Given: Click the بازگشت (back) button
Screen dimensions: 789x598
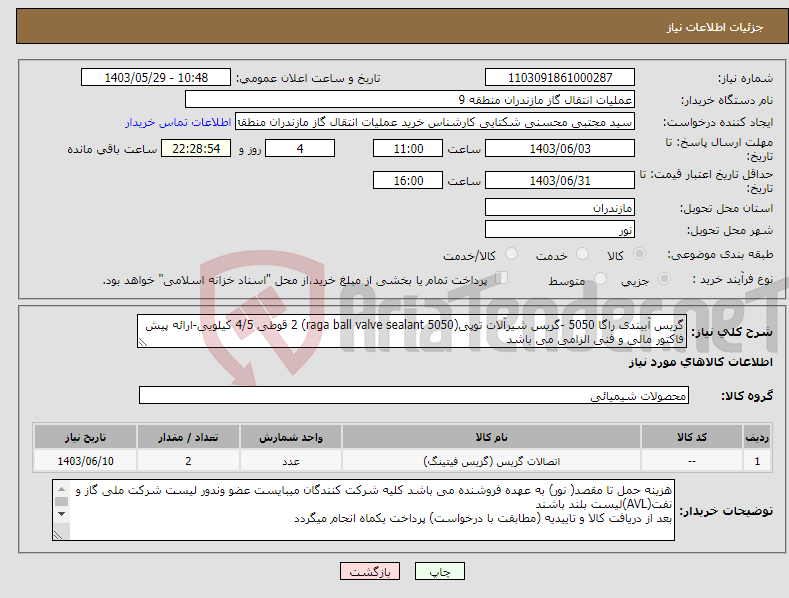Looking at the screenshot, I should 370,571.
